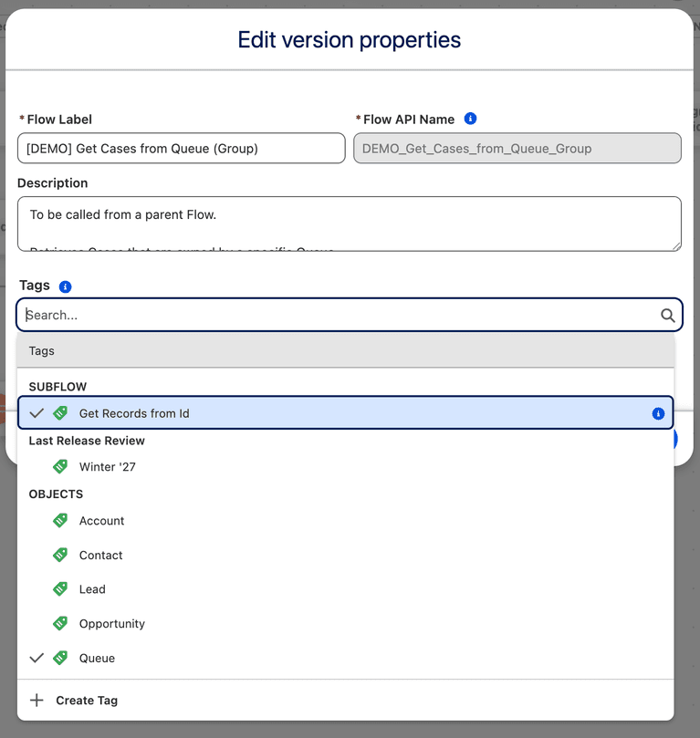700x738 pixels.
Task: Click info icon on Get Records from Id row
Action: 658,413
